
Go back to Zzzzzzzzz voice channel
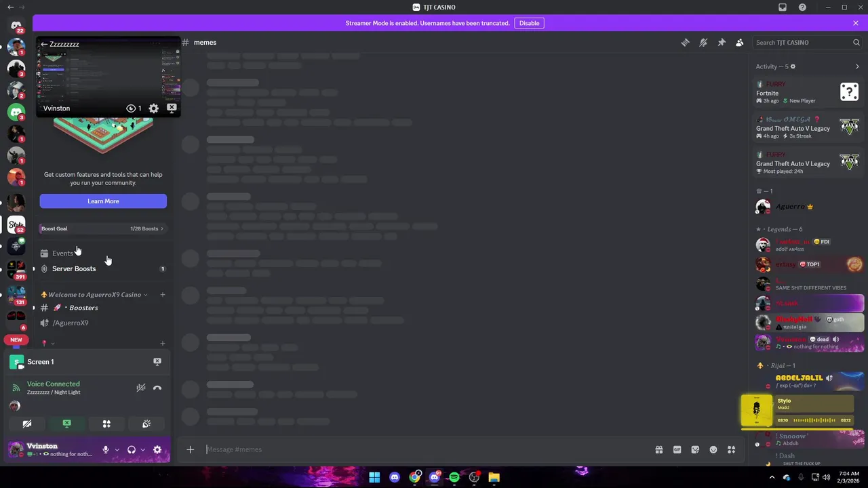44,44
